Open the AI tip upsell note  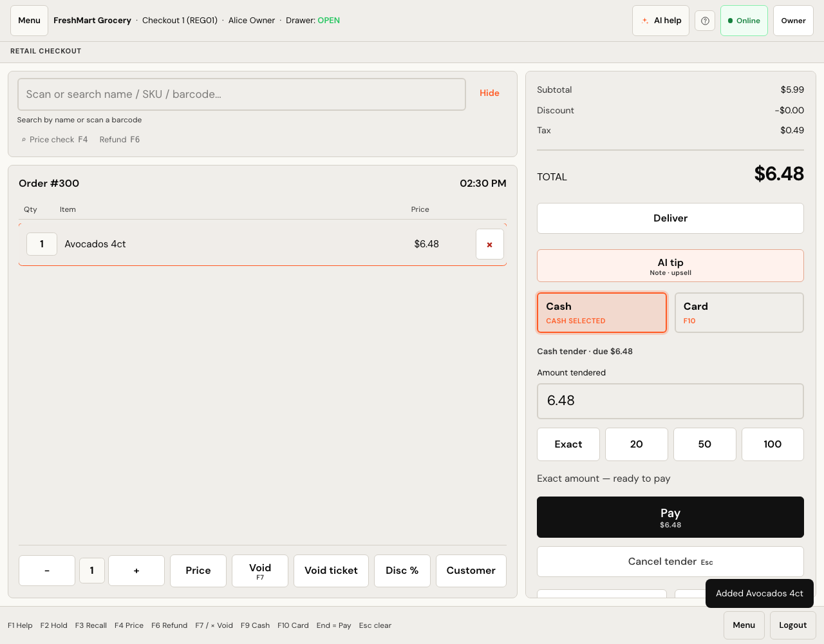pos(670,266)
